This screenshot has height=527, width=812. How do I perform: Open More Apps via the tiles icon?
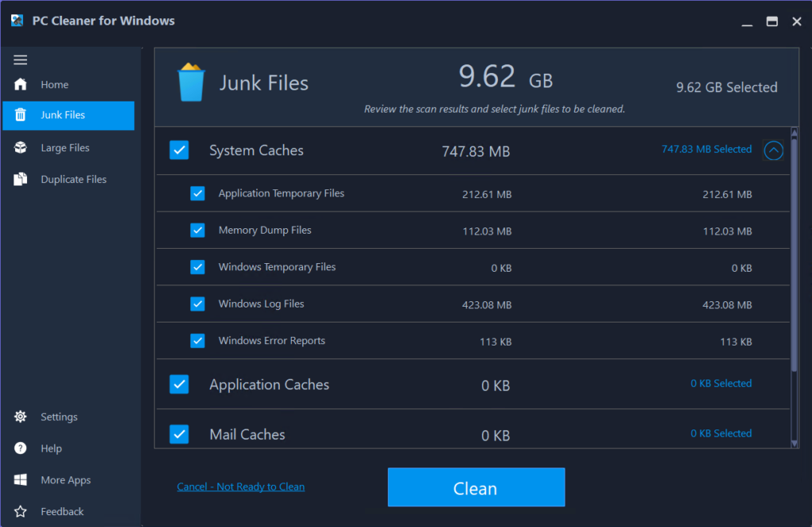(19, 479)
